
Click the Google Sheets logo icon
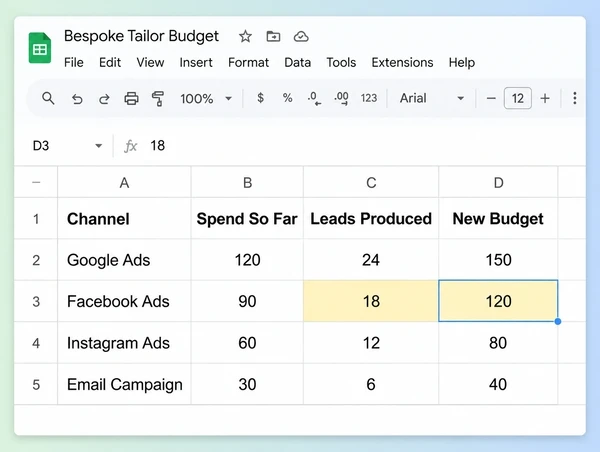pos(40,47)
